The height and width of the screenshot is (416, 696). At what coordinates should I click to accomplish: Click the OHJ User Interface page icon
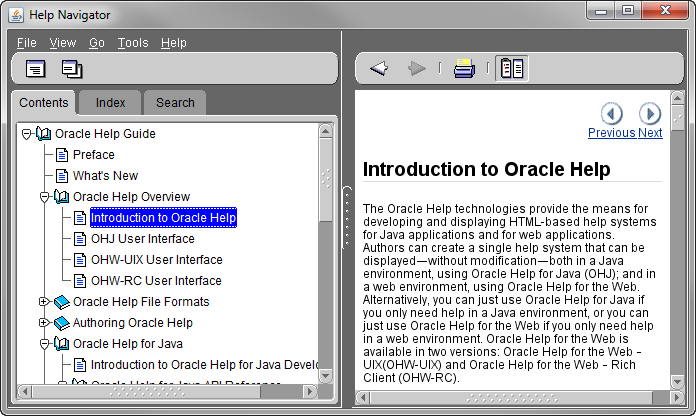[x=80, y=239]
